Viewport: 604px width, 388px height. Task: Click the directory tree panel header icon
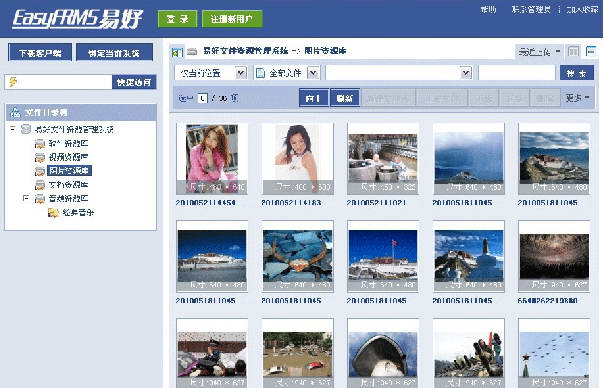click(x=15, y=113)
